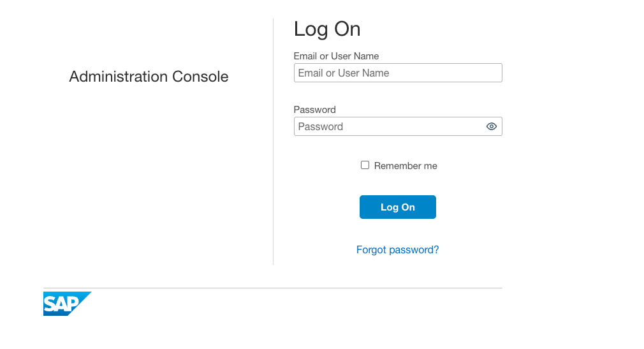
Task: Click the Email or User Name placeholder text
Action: pos(344,73)
